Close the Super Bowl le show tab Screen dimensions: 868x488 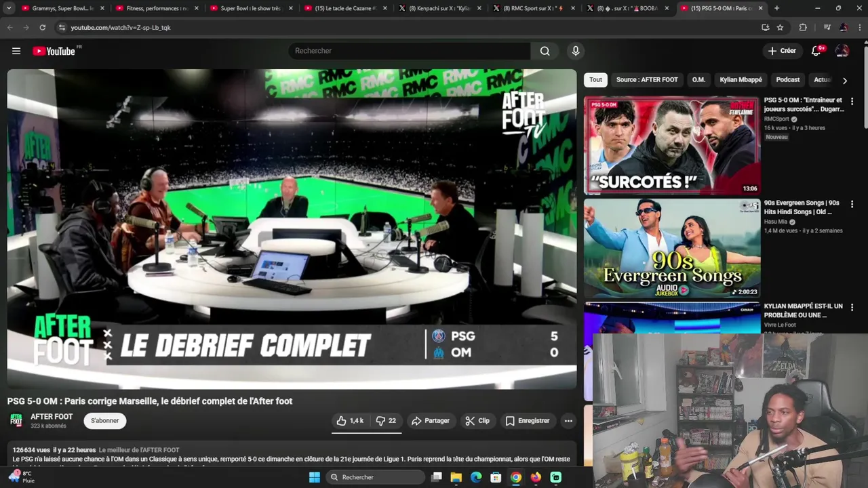pos(292,8)
